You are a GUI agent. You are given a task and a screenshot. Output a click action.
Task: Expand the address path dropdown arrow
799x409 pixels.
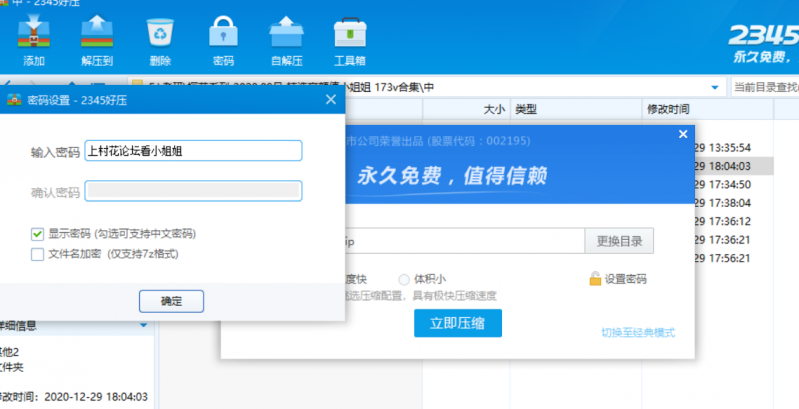(x=714, y=88)
